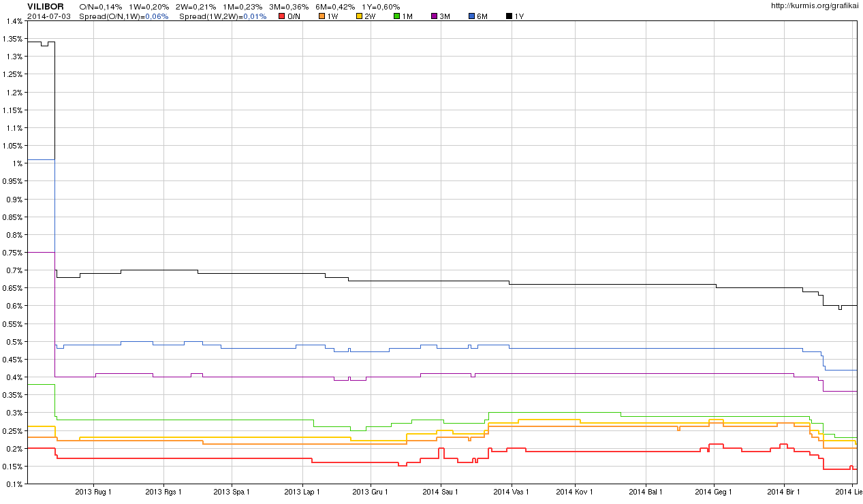Click the 2W=0,21% header value
Viewport: 863px width, 504px height.
coord(196,7)
